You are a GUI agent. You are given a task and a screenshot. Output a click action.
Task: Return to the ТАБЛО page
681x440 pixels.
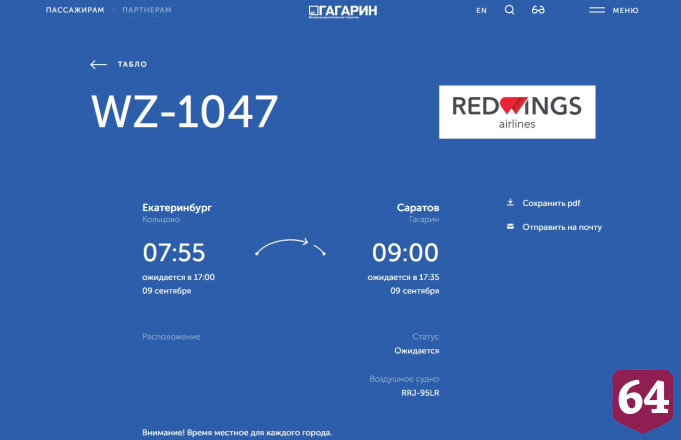[x=132, y=64]
